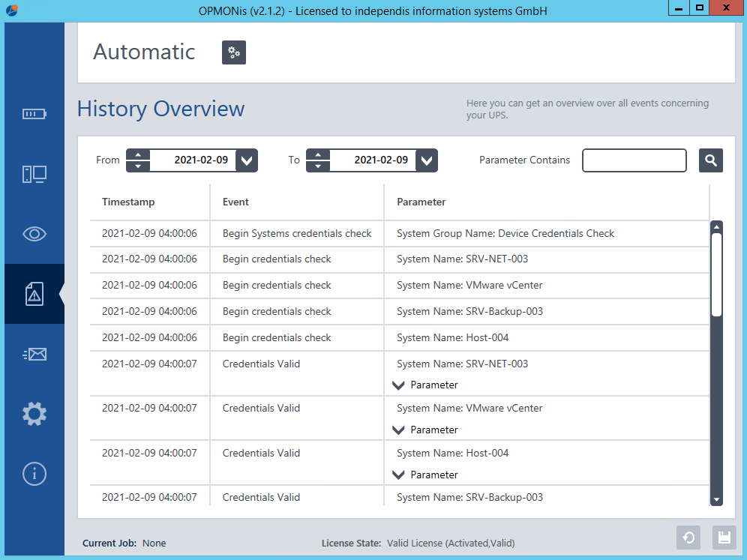Open the UPS battery sidebar section
Screen dimensions: 747x560
[x=34, y=114]
